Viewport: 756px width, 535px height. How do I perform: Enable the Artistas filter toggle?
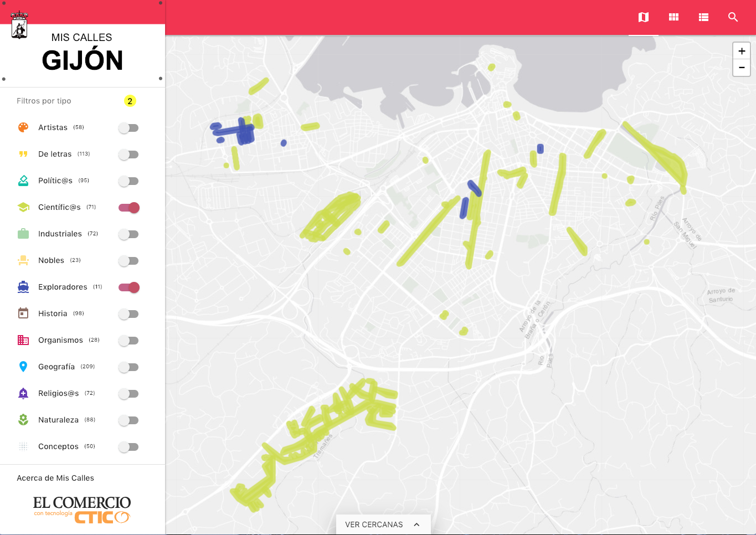pyautogui.click(x=128, y=127)
